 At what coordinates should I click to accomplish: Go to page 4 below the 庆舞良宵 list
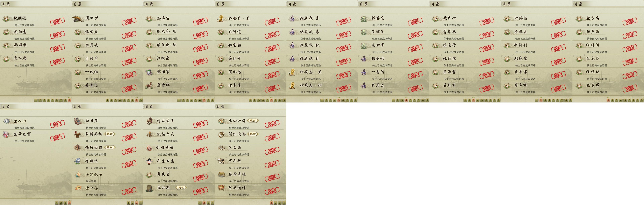click(x=70, y=203)
